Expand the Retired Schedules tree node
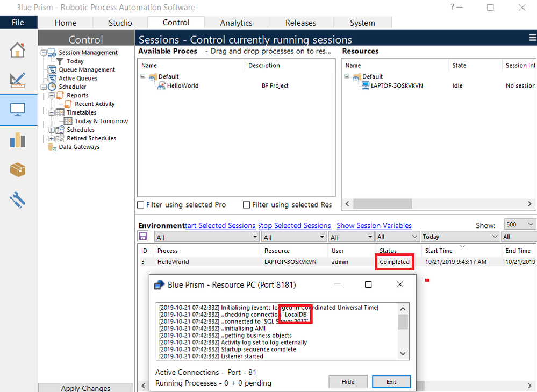 click(x=52, y=138)
